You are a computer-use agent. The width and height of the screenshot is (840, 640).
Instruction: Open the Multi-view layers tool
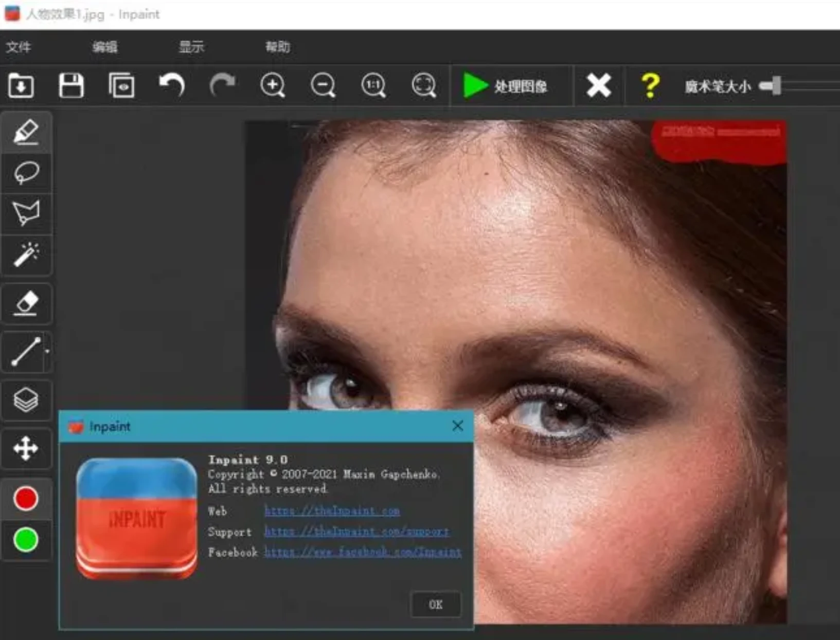coord(26,400)
